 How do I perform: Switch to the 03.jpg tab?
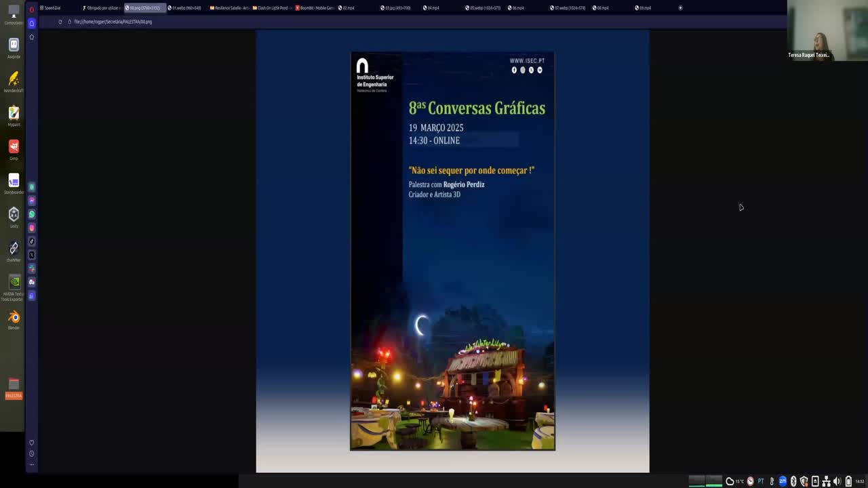tap(399, 8)
